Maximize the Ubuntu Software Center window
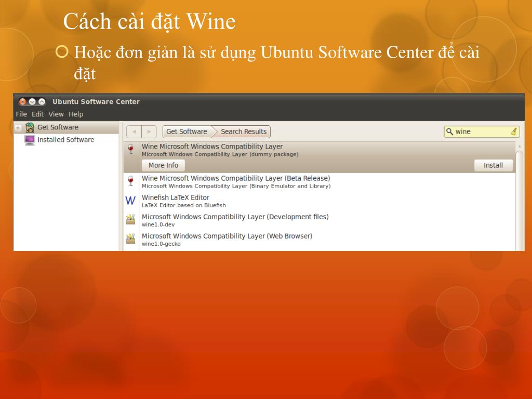The height and width of the screenshot is (399, 532). pyautogui.click(x=42, y=101)
